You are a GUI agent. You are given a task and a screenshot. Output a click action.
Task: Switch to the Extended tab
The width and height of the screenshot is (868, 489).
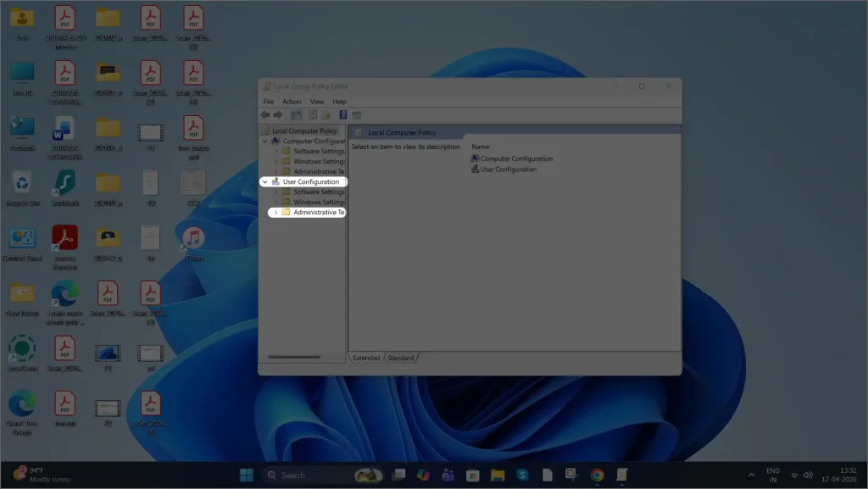[366, 358]
